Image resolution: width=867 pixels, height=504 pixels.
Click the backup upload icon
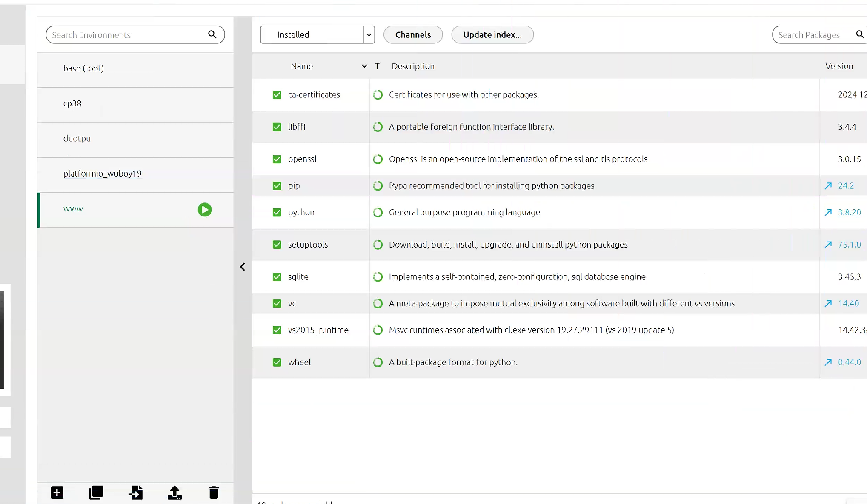(x=175, y=493)
